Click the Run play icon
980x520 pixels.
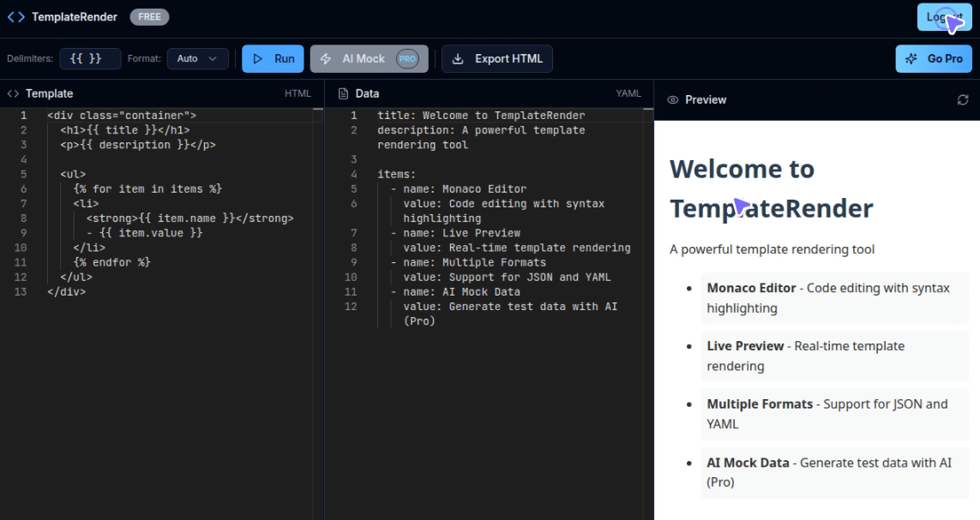pyautogui.click(x=256, y=58)
